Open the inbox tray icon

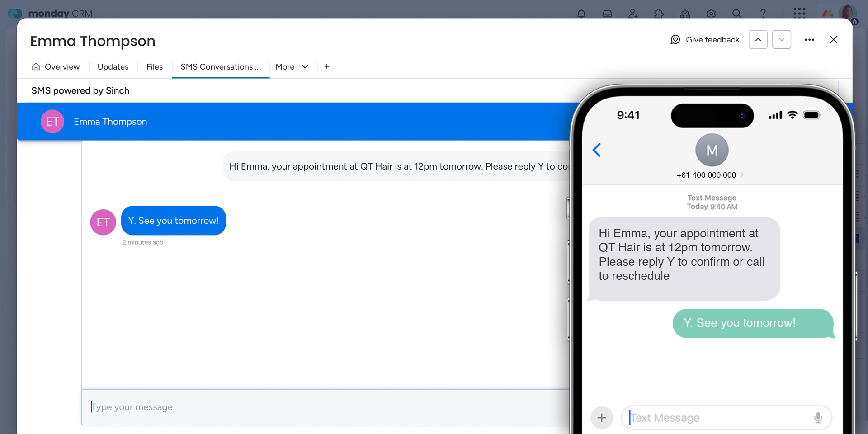pos(607,14)
